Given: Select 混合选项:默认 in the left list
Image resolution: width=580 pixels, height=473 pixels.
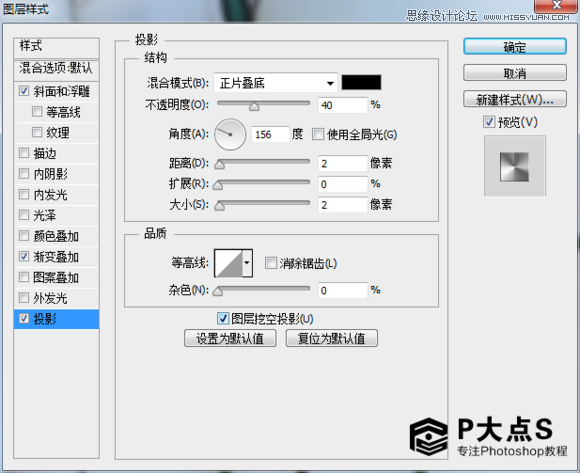Looking at the screenshot, I should tap(56, 69).
